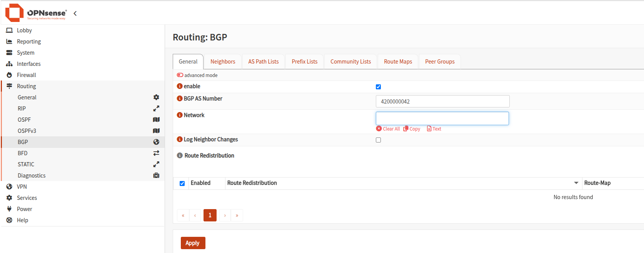Show help for the Network field
This screenshot has width=644, height=253.
(x=180, y=115)
